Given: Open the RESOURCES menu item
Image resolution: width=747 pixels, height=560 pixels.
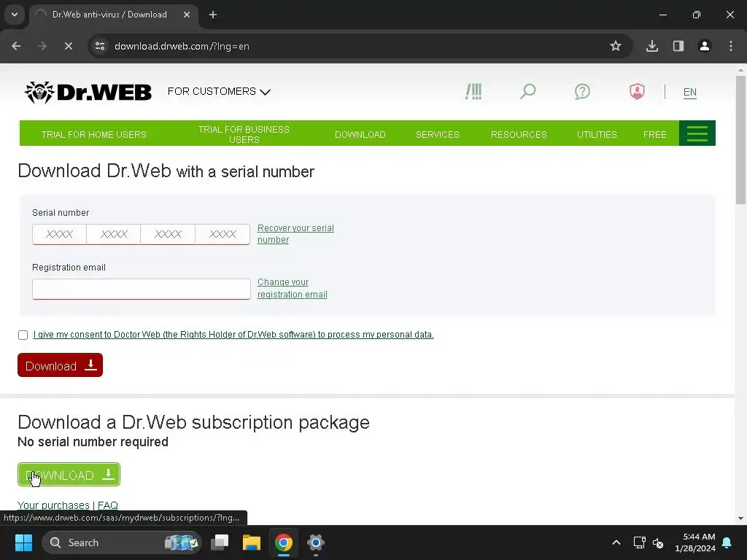Looking at the screenshot, I should click(519, 134).
